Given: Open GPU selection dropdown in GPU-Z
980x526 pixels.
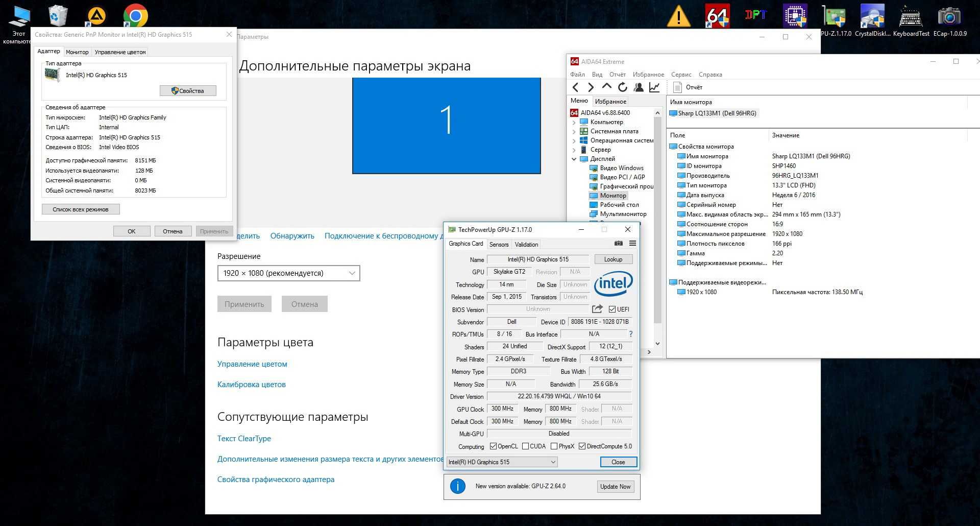Looking at the screenshot, I should [502, 462].
